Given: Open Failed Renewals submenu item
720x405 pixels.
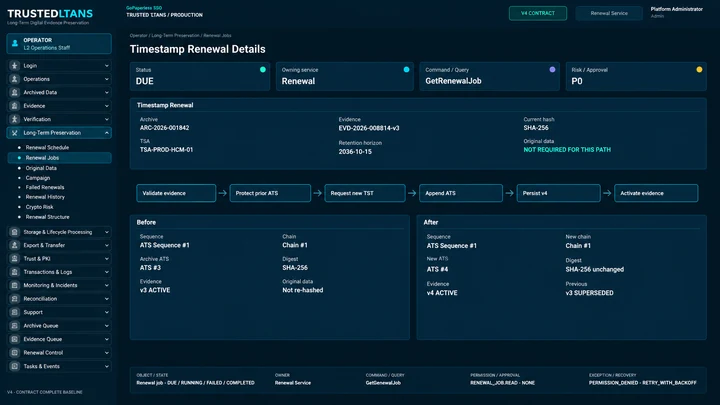Looking at the screenshot, I should click(45, 187).
